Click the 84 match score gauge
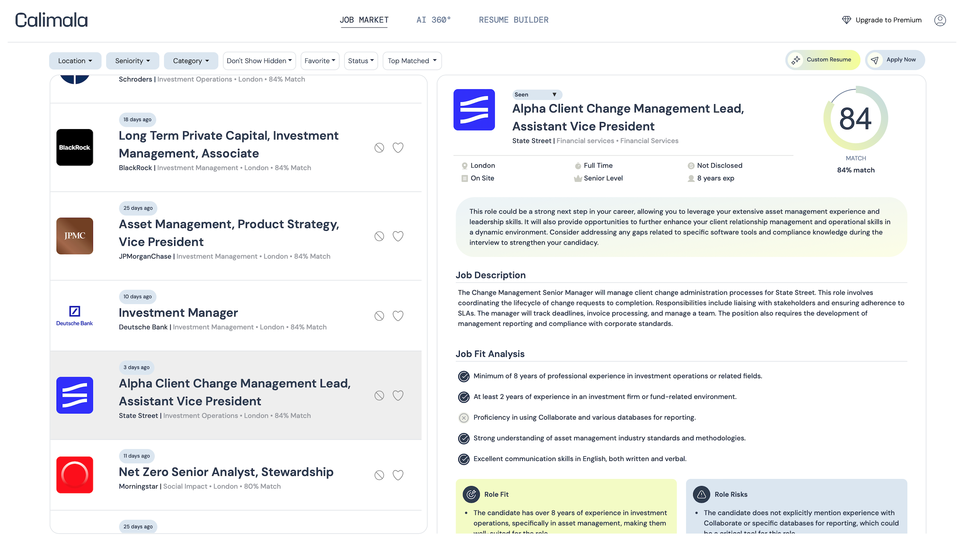964x560 pixels. pyautogui.click(x=855, y=118)
